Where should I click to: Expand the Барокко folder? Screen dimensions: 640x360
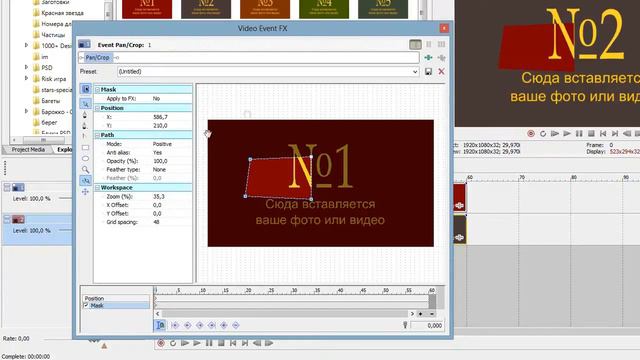(x=27, y=111)
